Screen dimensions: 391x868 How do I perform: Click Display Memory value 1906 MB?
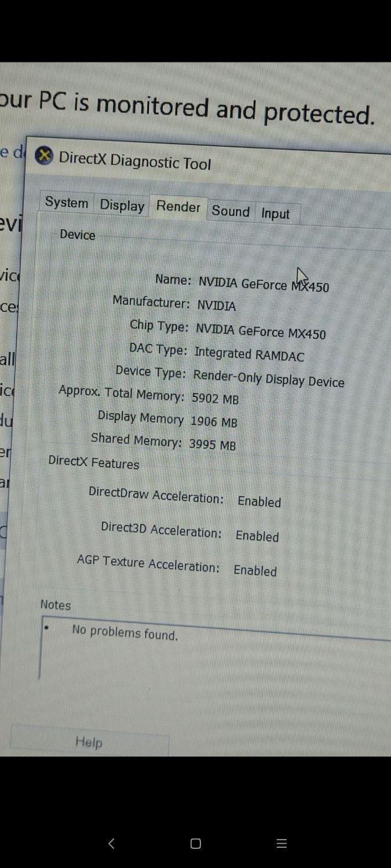point(214,422)
